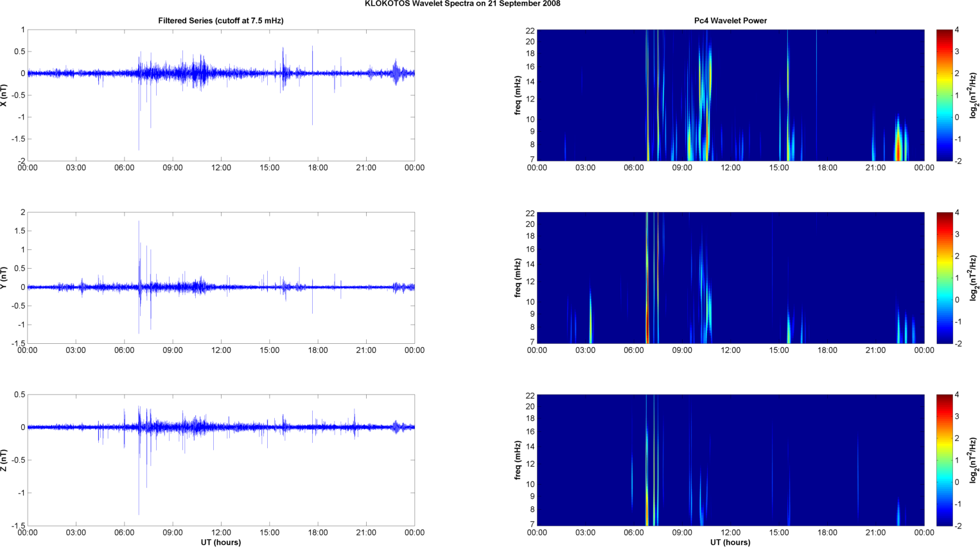Click the Y (nT) axis label
This screenshot has width=980, height=547.
click(4, 278)
